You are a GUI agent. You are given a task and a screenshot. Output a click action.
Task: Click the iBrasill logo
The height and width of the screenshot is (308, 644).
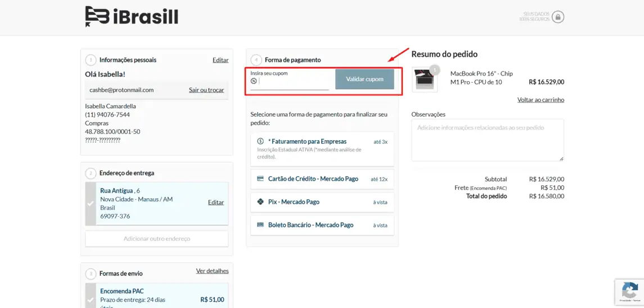(132, 16)
